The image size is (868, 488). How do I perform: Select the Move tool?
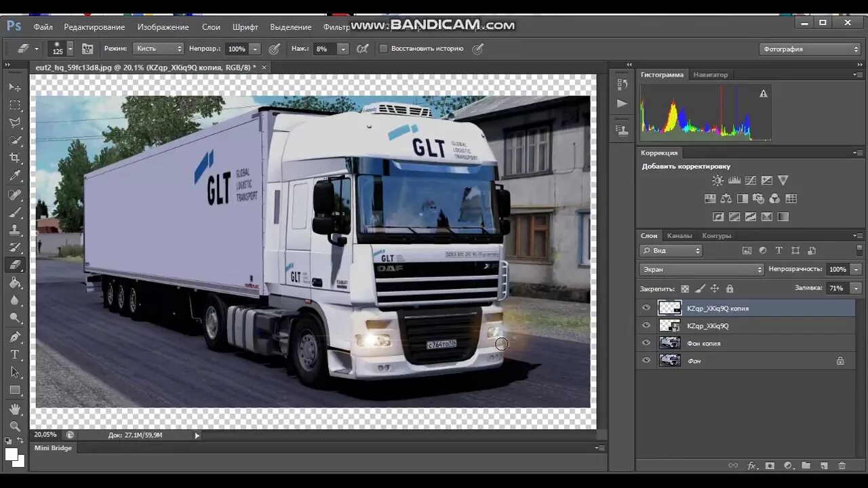[x=15, y=87]
